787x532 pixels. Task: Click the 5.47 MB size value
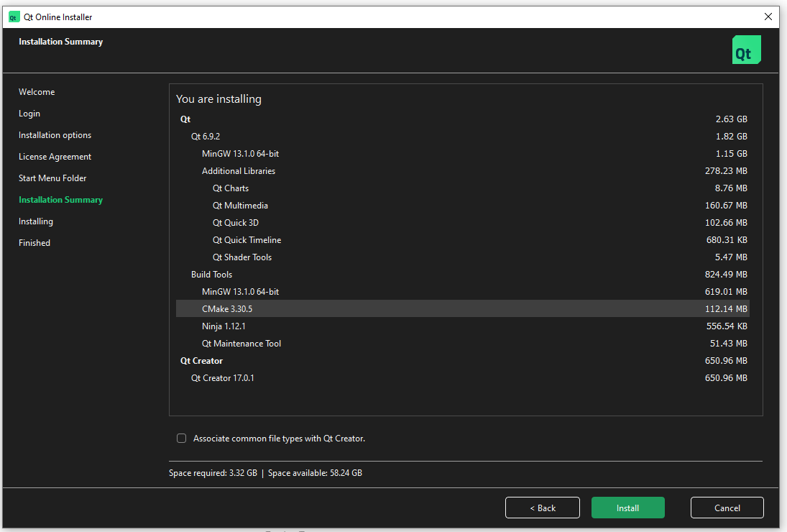pyautogui.click(x=731, y=257)
